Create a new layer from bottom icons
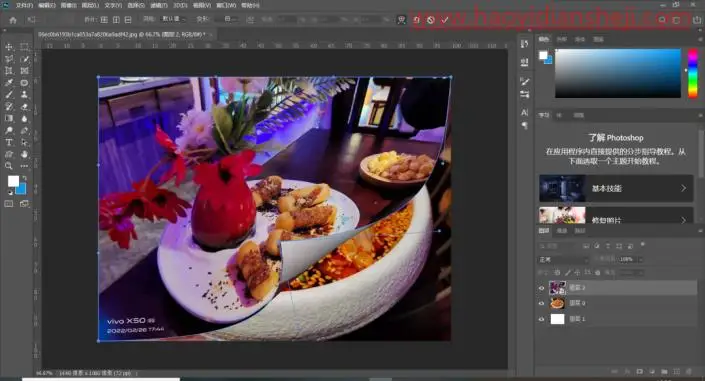This screenshot has width=705, height=381. pos(677,372)
